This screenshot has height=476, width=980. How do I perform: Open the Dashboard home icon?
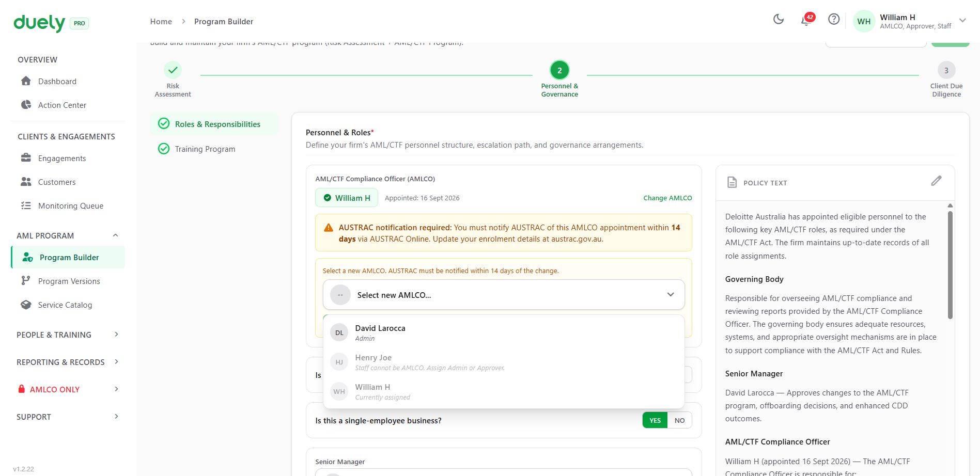26,81
